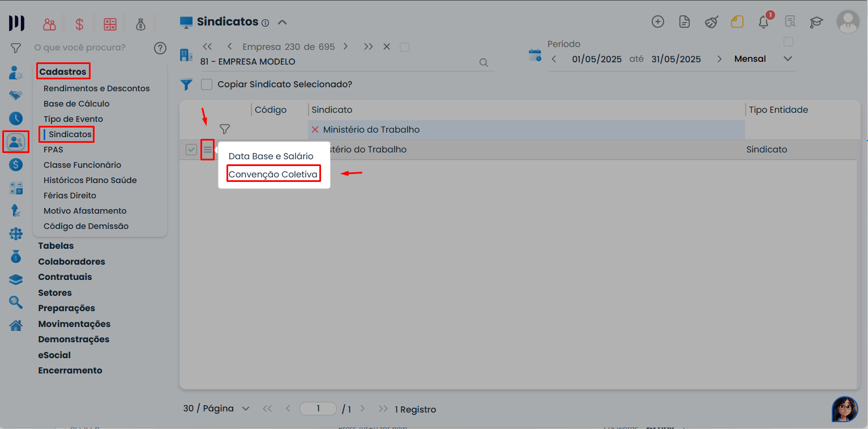Uncheck the Ministério do Trabalho row checkbox
Viewport: 868px width, 429px height.
[x=191, y=150]
